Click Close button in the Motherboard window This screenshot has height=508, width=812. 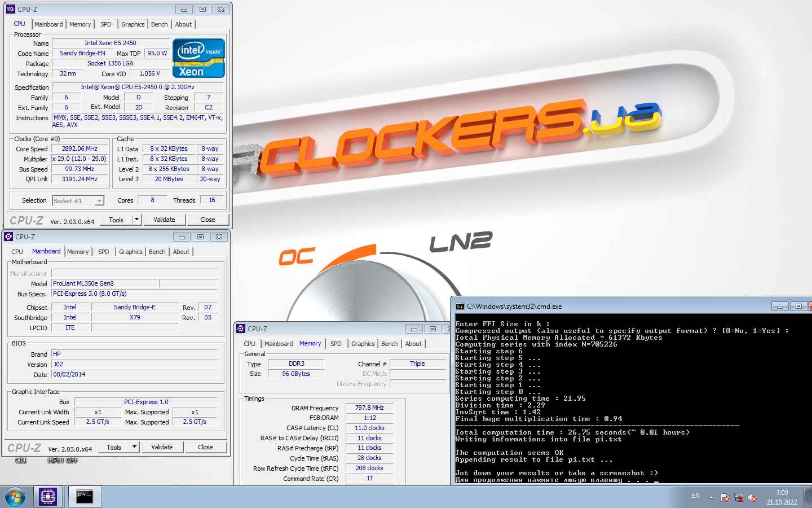point(205,447)
